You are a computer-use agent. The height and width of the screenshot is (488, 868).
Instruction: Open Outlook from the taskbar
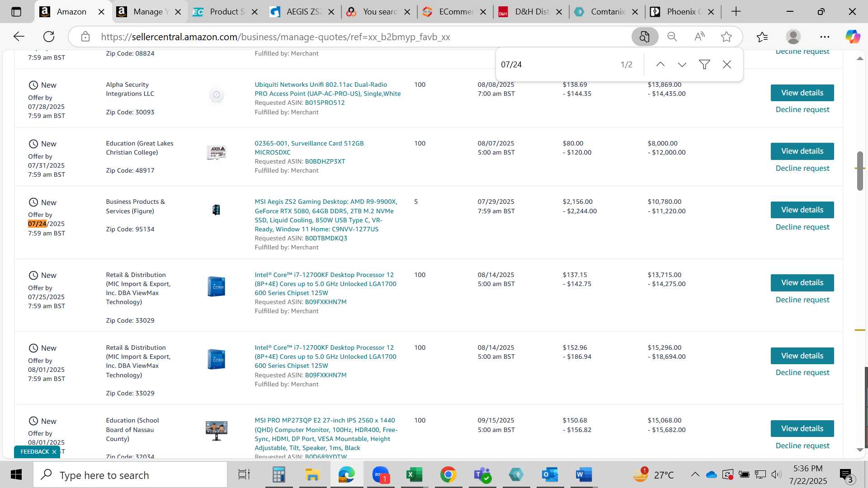pos(550,475)
